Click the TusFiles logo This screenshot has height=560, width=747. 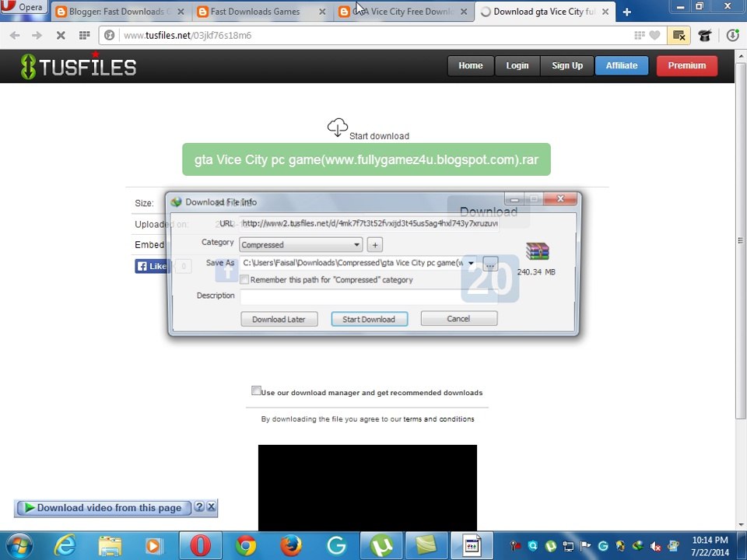coord(79,65)
